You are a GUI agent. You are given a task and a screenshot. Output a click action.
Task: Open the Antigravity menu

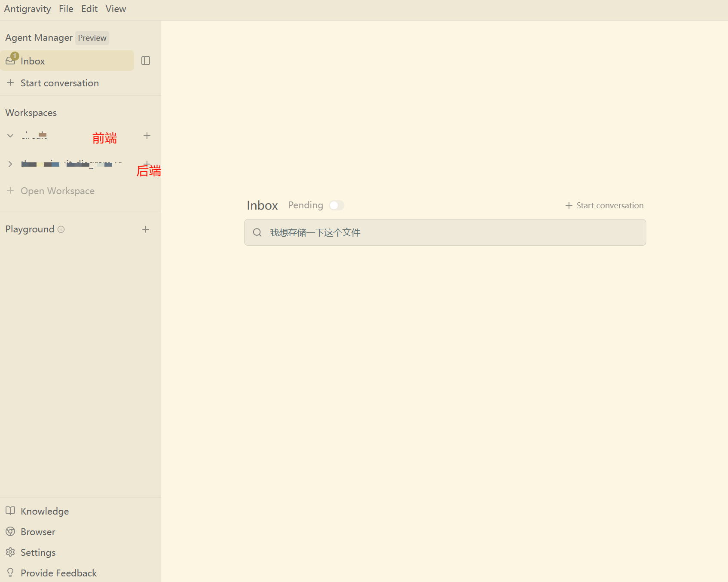pos(28,9)
